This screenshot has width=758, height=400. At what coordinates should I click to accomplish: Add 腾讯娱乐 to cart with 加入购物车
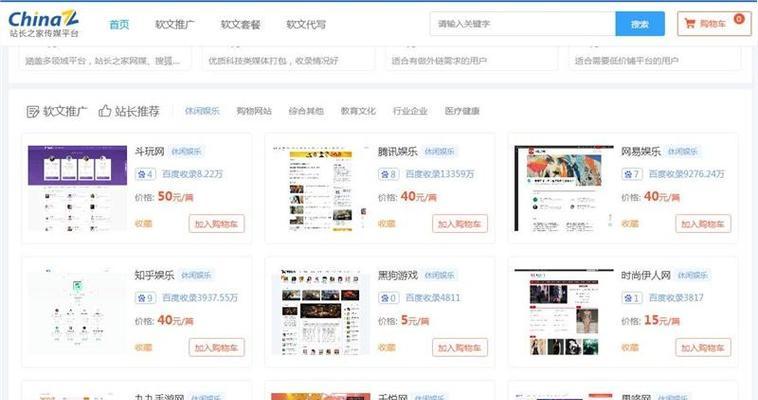point(460,224)
